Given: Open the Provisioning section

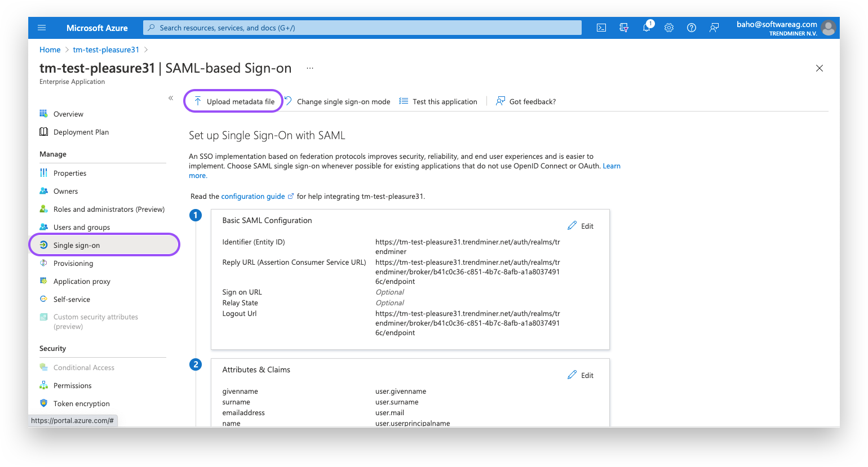Looking at the screenshot, I should 73,263.
